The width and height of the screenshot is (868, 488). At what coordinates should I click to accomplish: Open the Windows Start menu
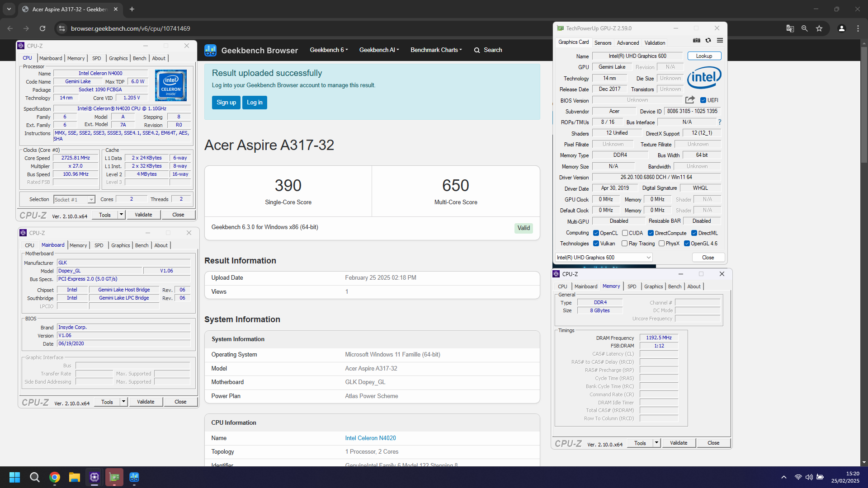pyautogui.click(x=14, y=477)
